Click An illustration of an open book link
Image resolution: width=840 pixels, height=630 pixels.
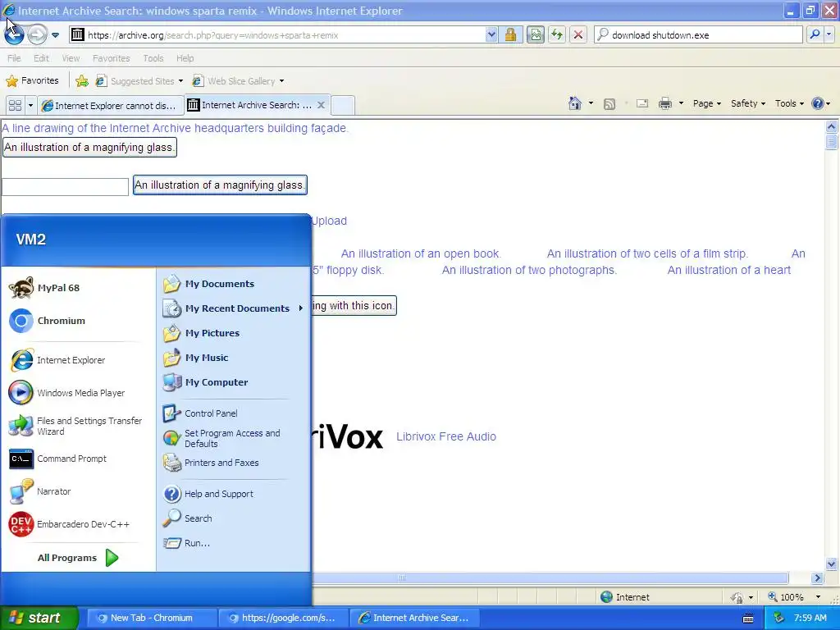click(x=421, y=253)
